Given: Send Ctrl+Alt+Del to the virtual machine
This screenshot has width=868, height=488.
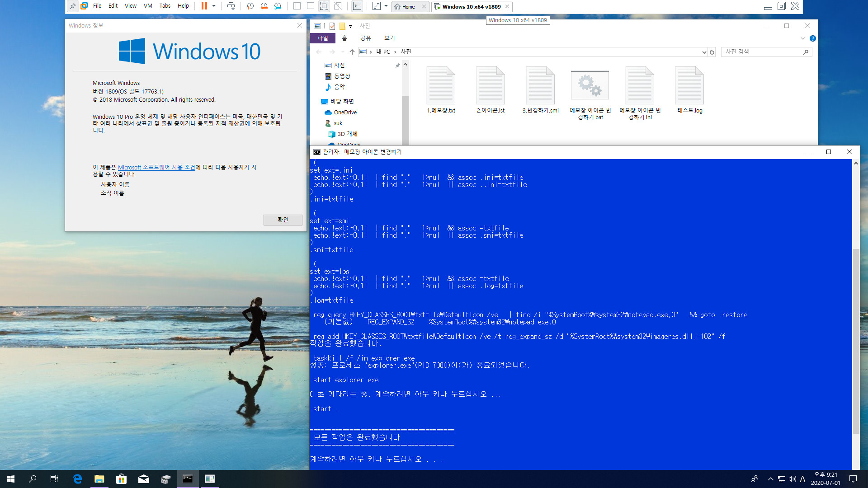Looking at the screenshot, I should click(x=231, y=6).
